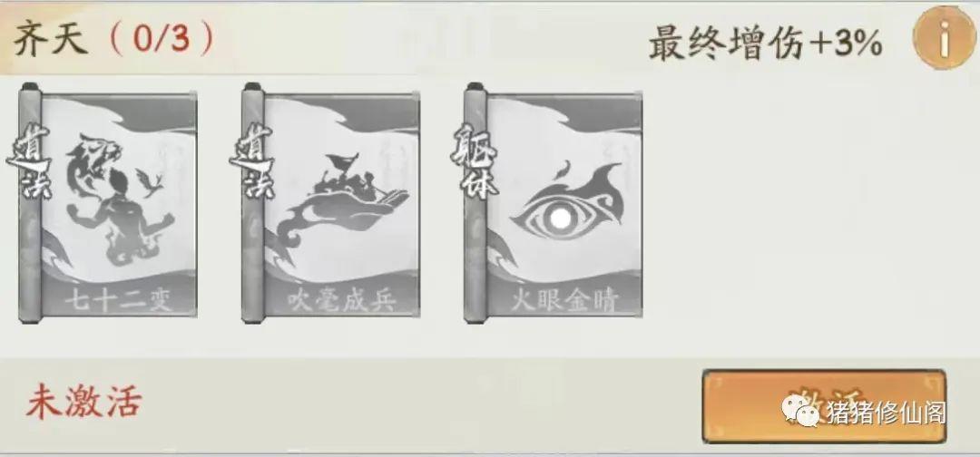Click the 火眼金睛 name label

coord(564,301)
